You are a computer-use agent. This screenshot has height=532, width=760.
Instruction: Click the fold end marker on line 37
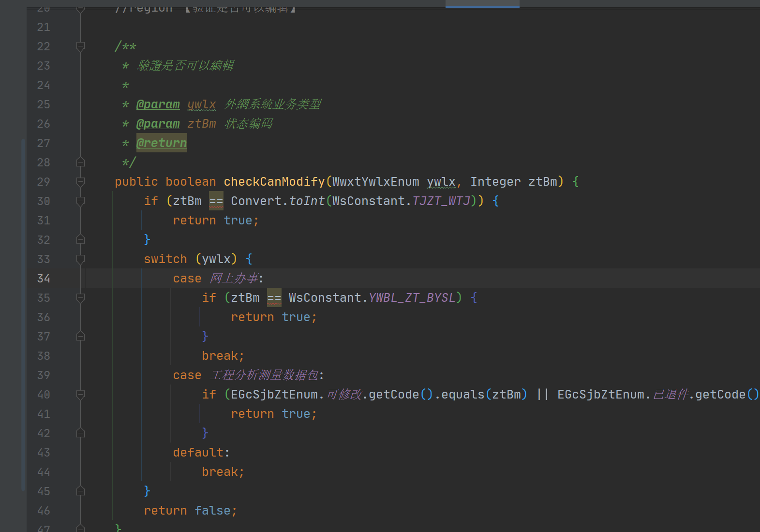80,336
